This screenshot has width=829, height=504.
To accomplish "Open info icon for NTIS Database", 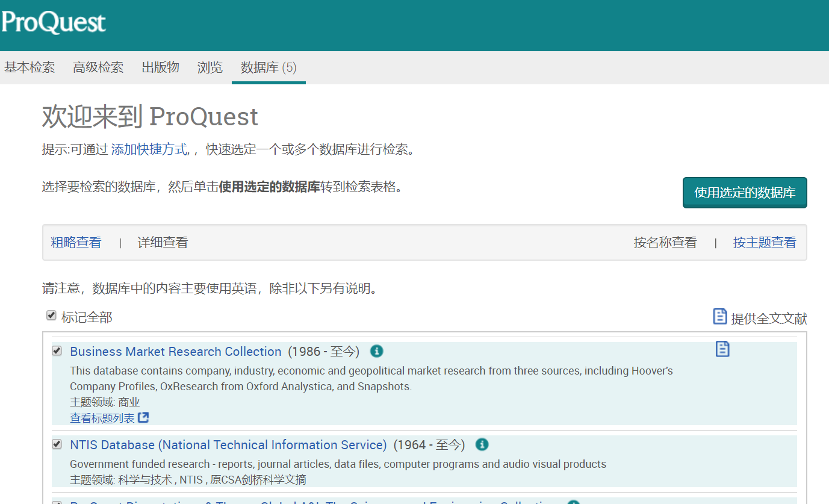I will pos(482,444).
